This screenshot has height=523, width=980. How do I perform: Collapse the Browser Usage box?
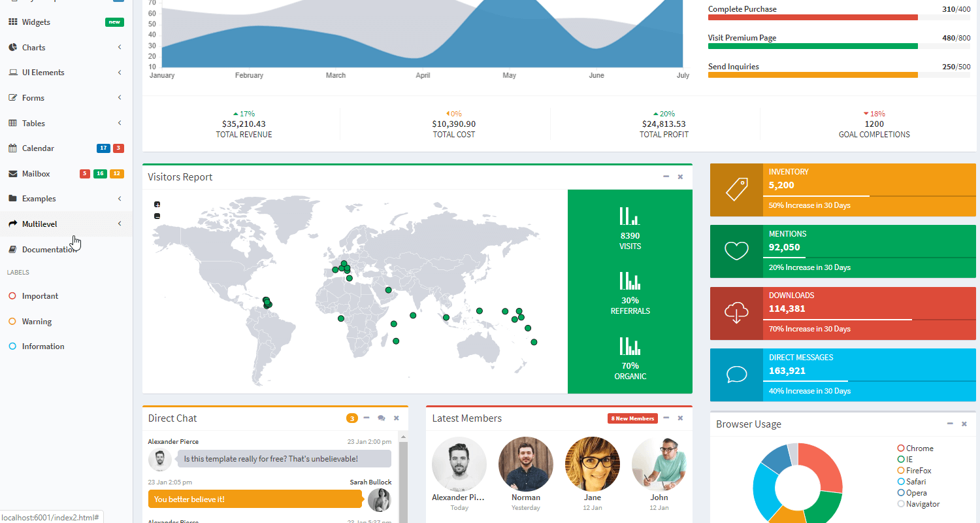[950, 424]
